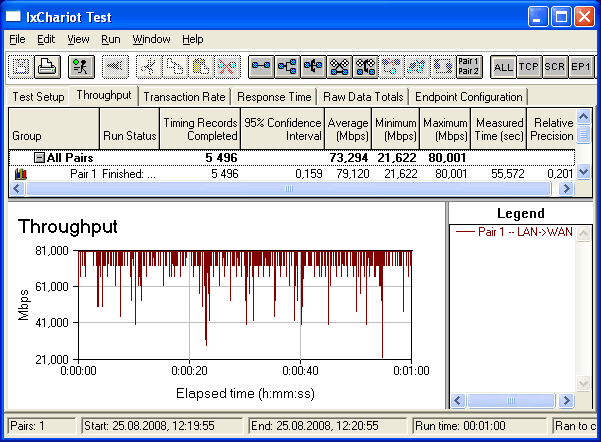Click the table horizontal scroll-right arrow
601x442 pixels.
[x=567, y=188]
